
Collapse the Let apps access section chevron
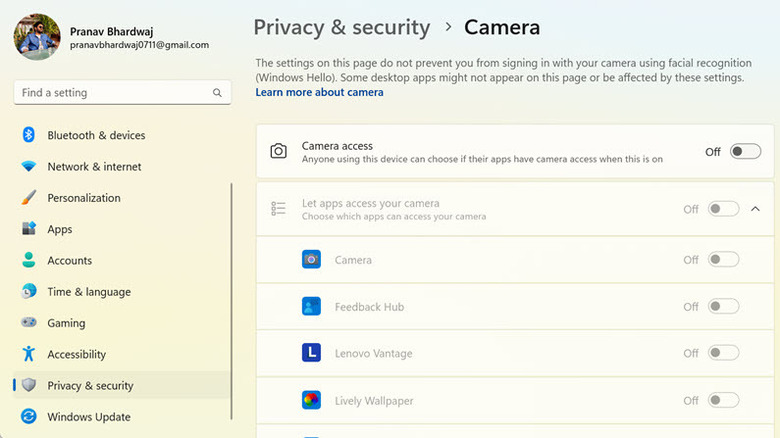click(x=755, y=209)
